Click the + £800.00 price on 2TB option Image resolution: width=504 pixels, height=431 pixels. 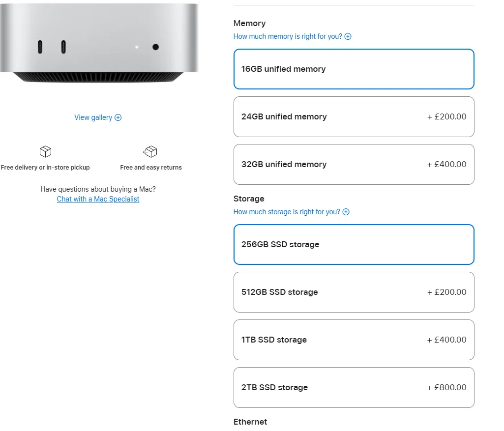click(446, 388)
